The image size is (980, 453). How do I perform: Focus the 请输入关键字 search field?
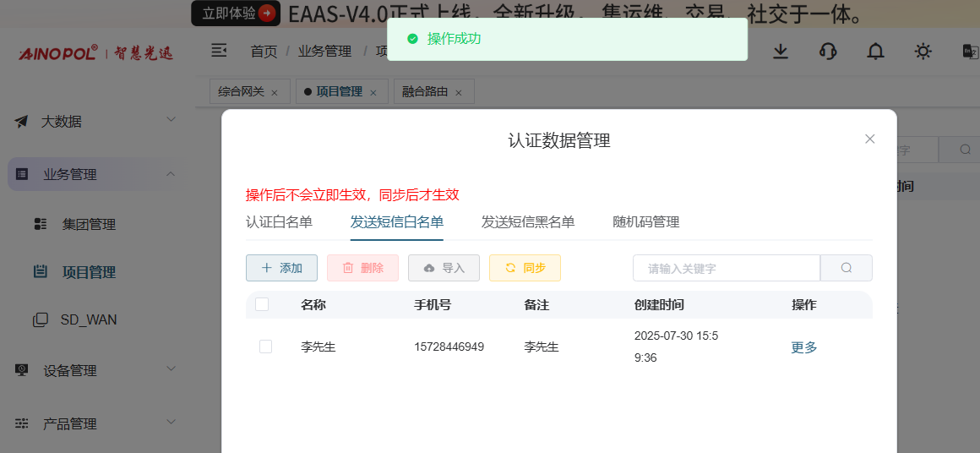click(726, 268)
